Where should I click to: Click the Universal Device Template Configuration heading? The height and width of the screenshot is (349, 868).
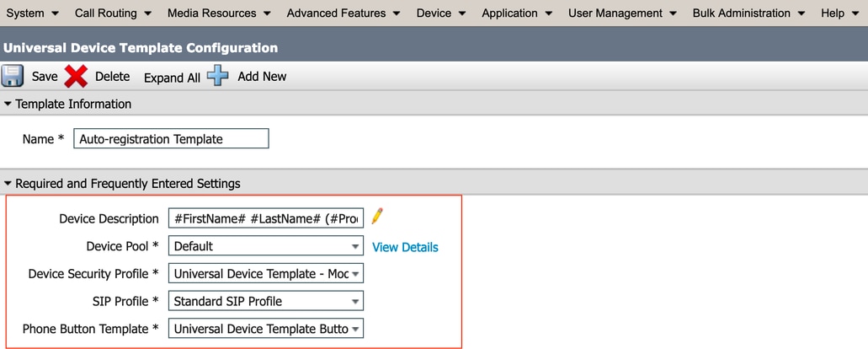tap(141, 48)
